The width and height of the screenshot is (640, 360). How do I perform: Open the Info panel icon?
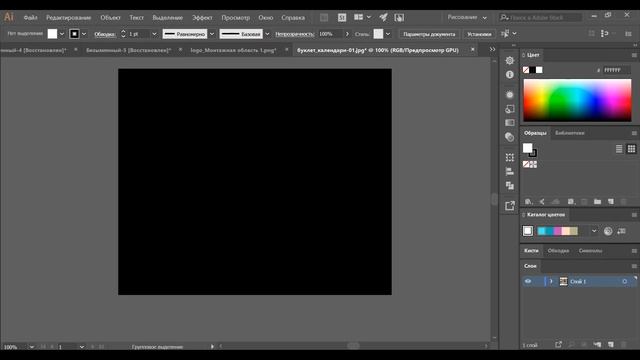pos(509,75)
